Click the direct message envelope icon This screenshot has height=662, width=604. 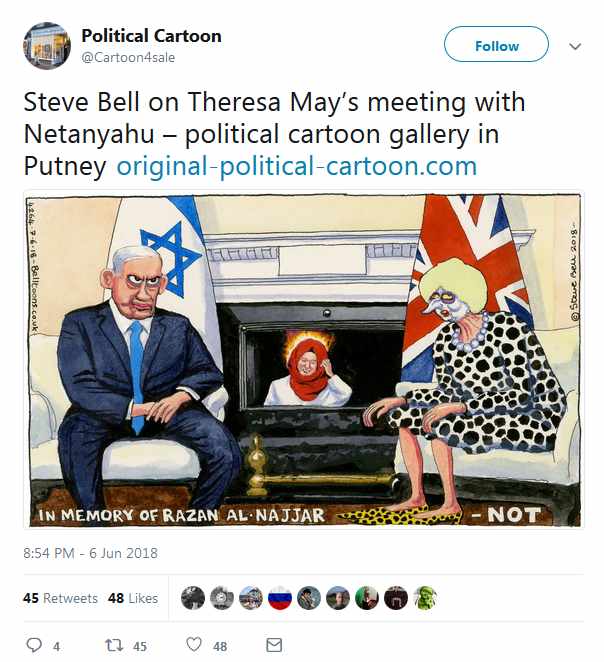pyautogui.click(x=274, y=646)
